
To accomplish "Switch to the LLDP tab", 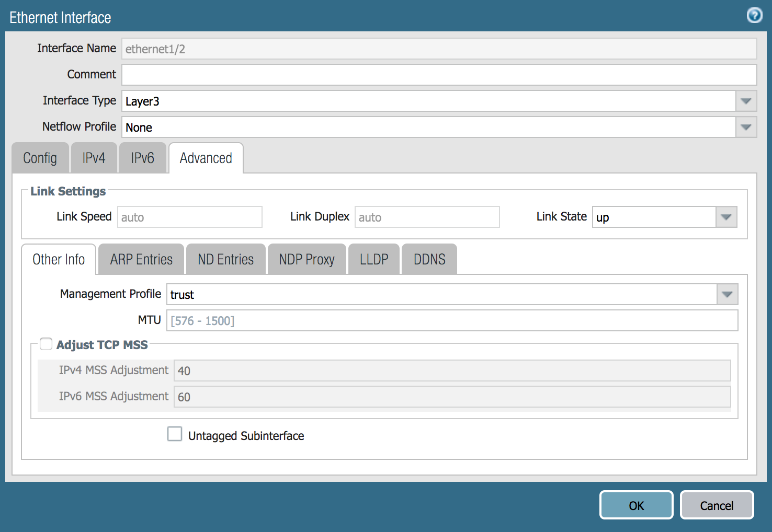I will tap(373, 259).
